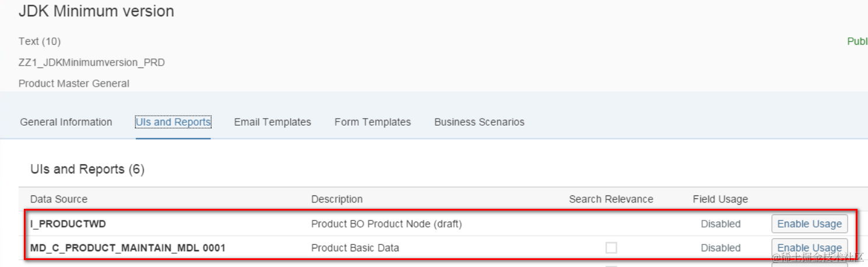Tick Search Relevance checkbox for Product Basic Data
This screenshot has height=267, width=868.
point(611,248)
